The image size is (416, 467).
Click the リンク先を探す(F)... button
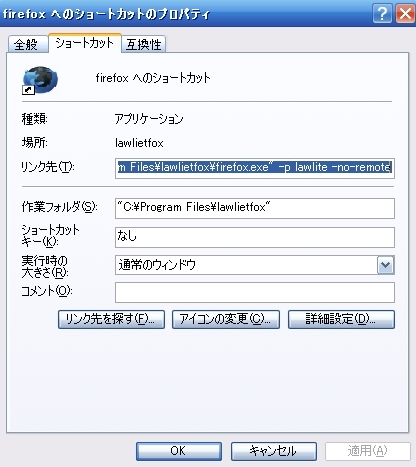(x=111, y=319)
